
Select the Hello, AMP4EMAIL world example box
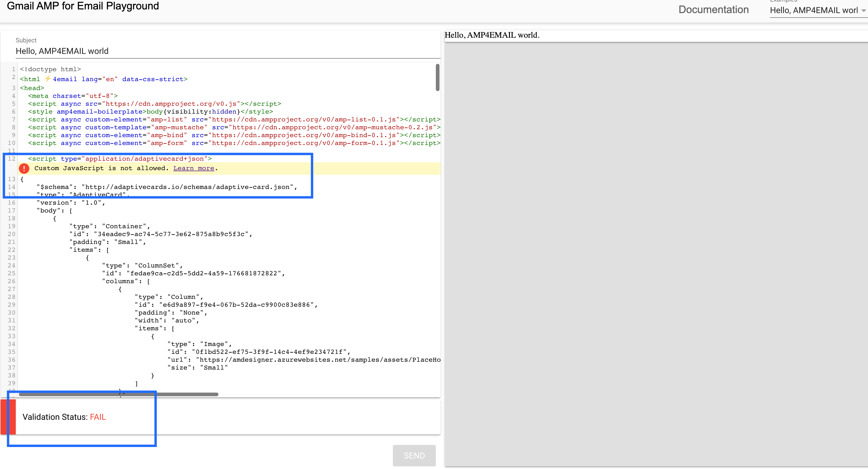pos(814,10)
